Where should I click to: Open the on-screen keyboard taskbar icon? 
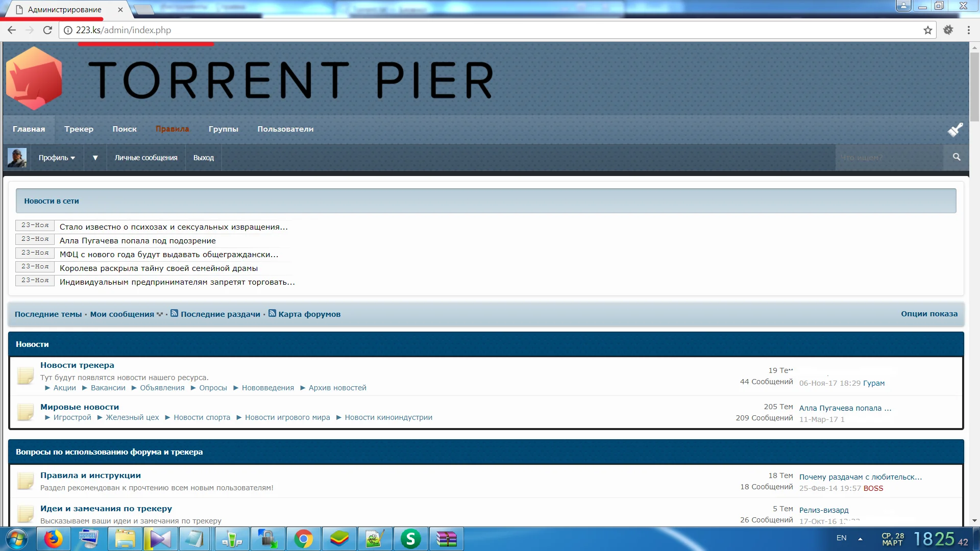click(x=88, y=539)
